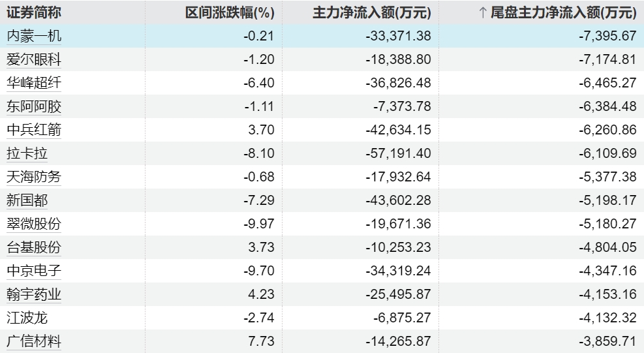This screenshot has width=644, height=353.
Task: Open stock link 中京电子
Action: pos(34,270)
